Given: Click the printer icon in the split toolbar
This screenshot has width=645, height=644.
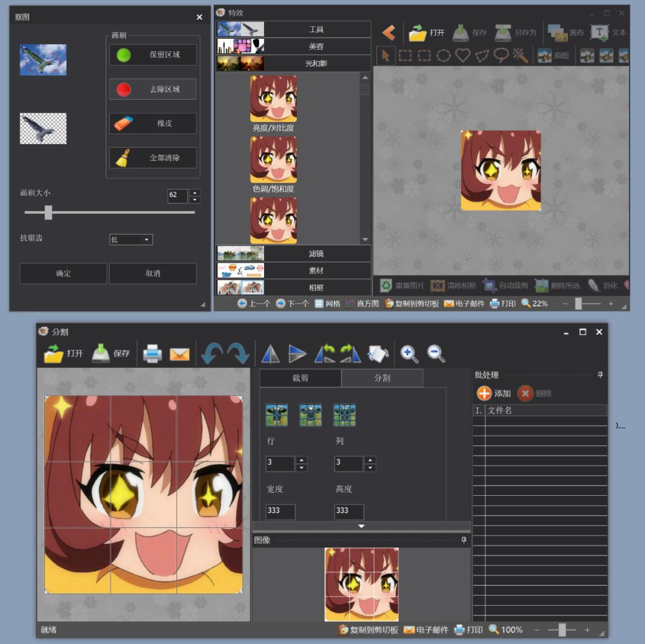Looking at the screenshot, I should 152,354.
